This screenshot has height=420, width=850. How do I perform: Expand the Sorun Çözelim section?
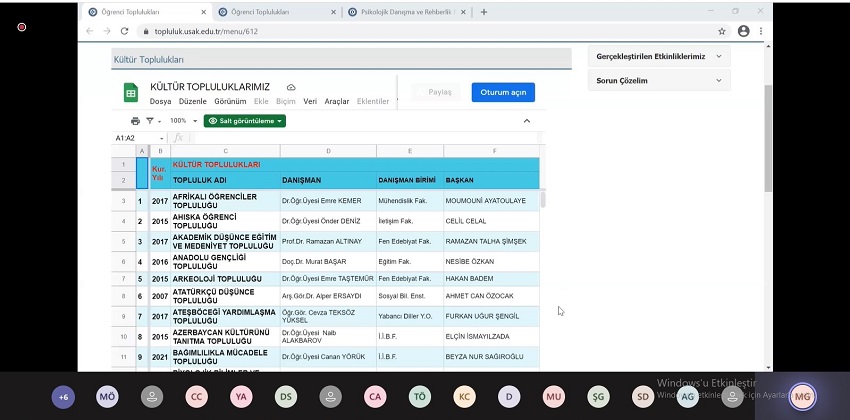(717, 81)
